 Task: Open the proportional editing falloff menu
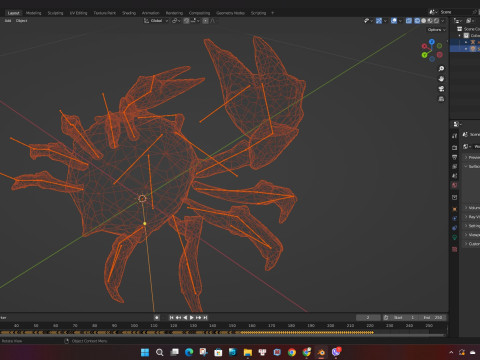213,21
